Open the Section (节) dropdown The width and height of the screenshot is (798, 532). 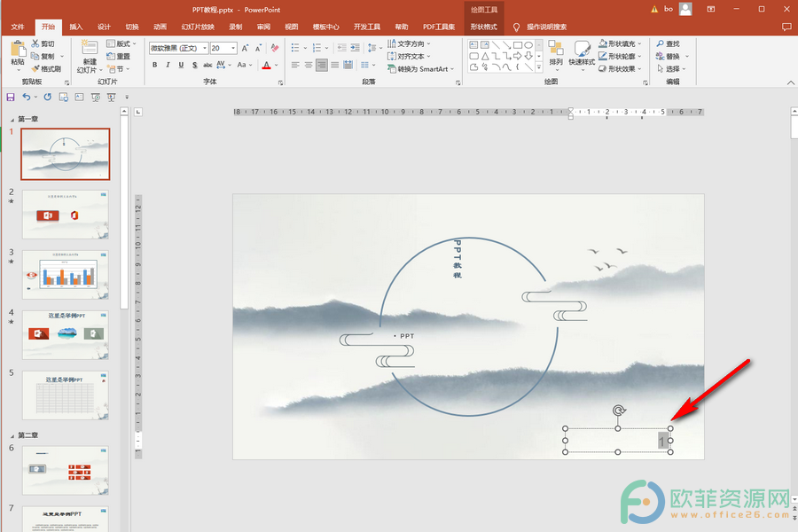point(119,69)
